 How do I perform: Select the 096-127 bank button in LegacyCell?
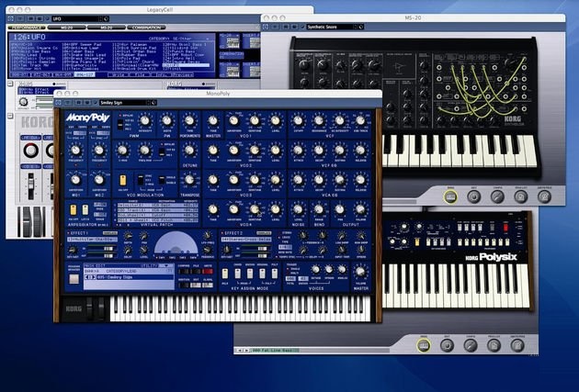click(x=85, y=75)
